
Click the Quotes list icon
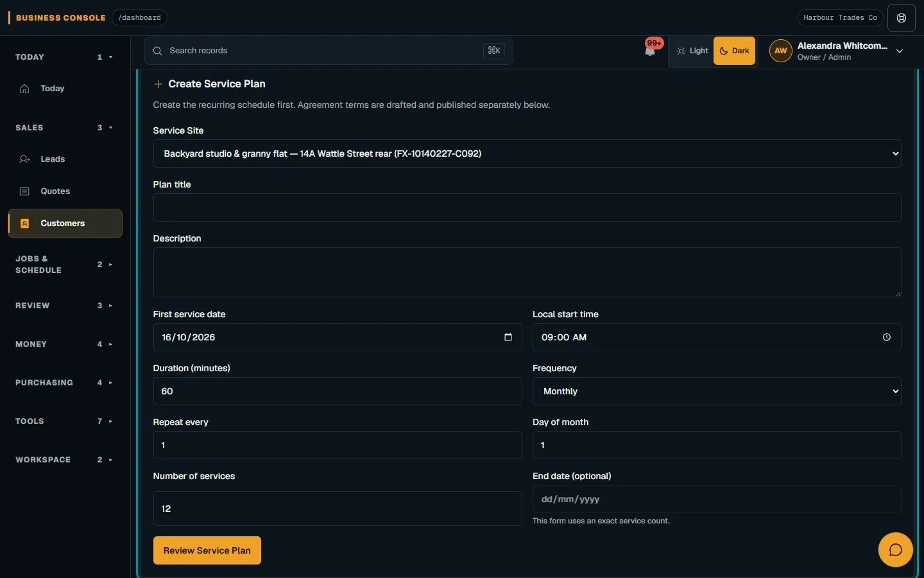[x=24, y=191]
